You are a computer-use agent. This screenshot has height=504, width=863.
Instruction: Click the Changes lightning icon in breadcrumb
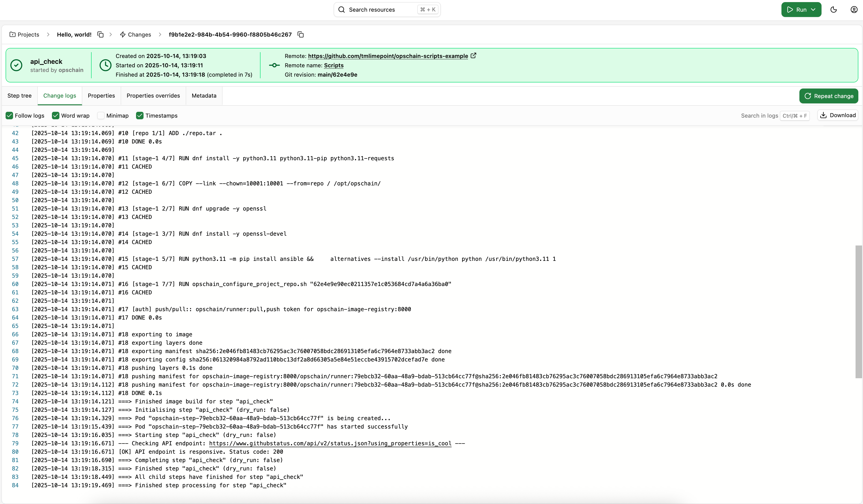pos(123,34)
